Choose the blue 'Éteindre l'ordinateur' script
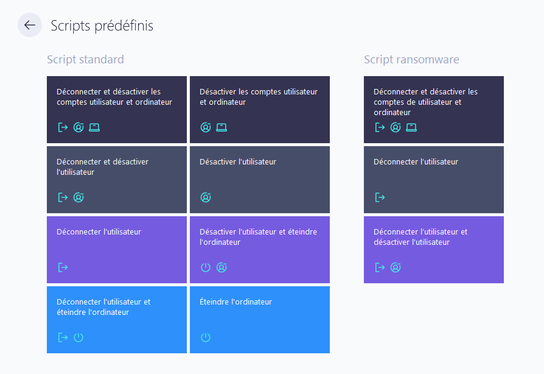 coord(260,320)
